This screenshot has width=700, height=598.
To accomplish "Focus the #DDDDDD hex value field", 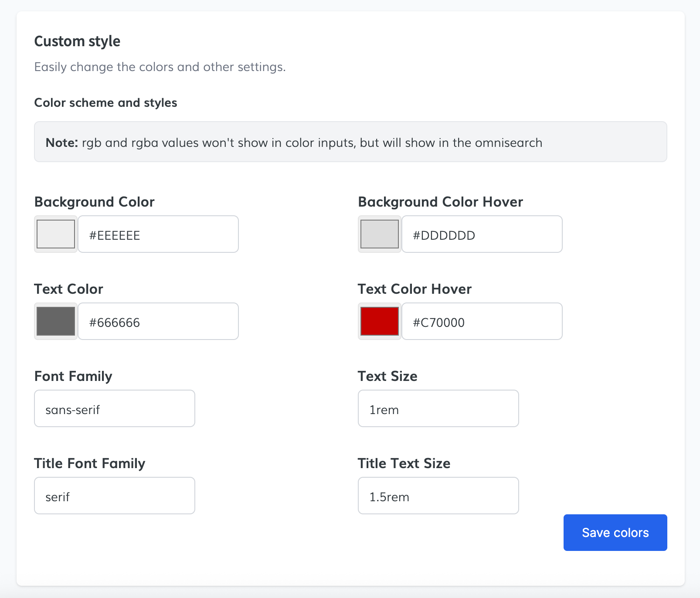I will pyautogui.click(x=482, y=234).
